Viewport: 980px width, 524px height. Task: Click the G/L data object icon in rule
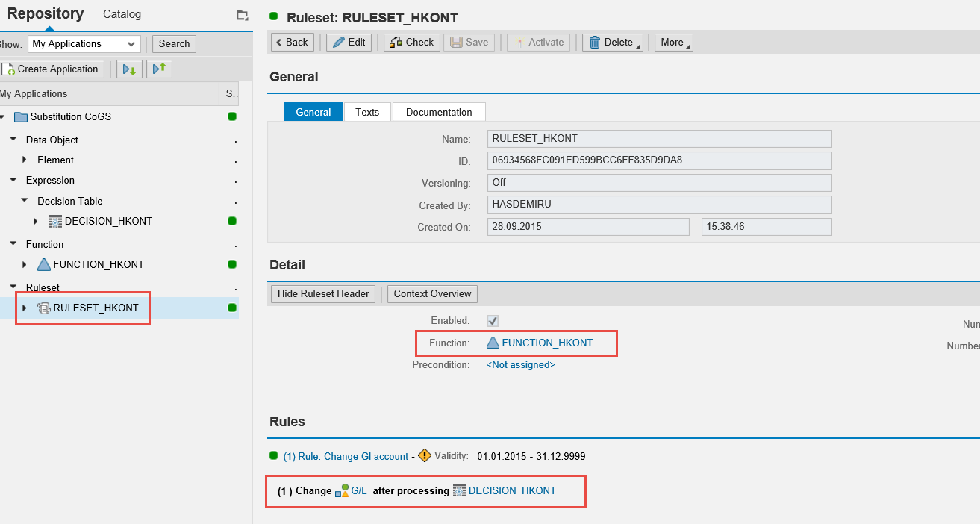(x=342, y=490)
